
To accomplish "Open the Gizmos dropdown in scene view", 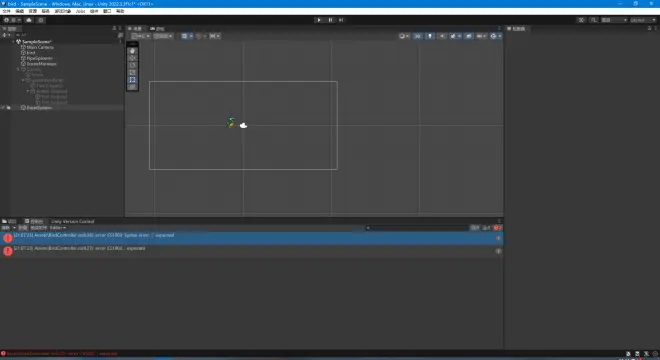I will (495, 36).
